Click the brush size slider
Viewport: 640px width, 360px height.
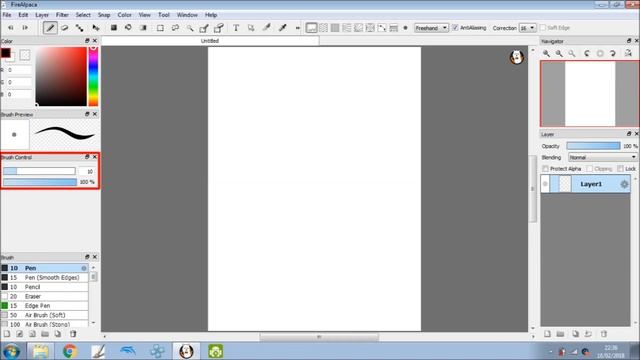point(39,171)
